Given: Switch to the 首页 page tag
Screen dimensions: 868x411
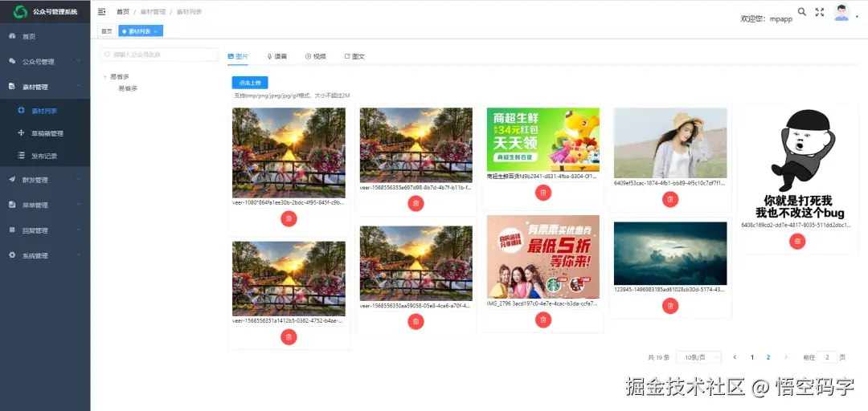Looking at the screenshot, I should (106, 31).
